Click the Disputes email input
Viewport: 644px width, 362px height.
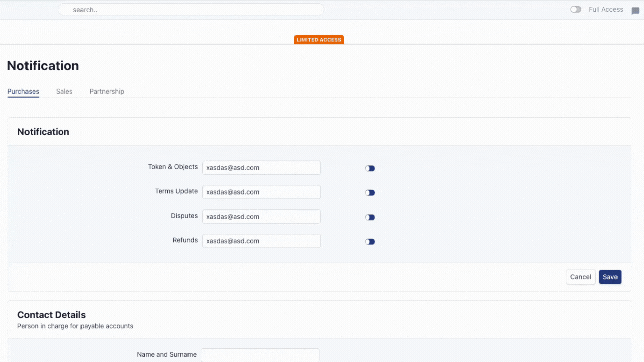tap(261, 217)
